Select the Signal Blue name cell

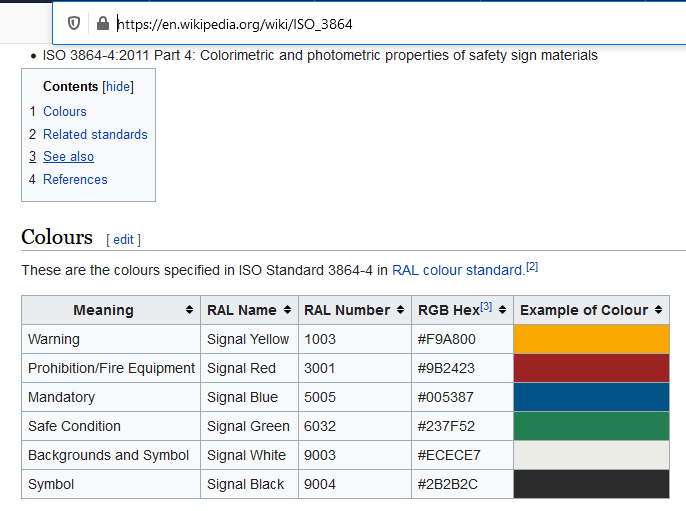click(249, 397)
